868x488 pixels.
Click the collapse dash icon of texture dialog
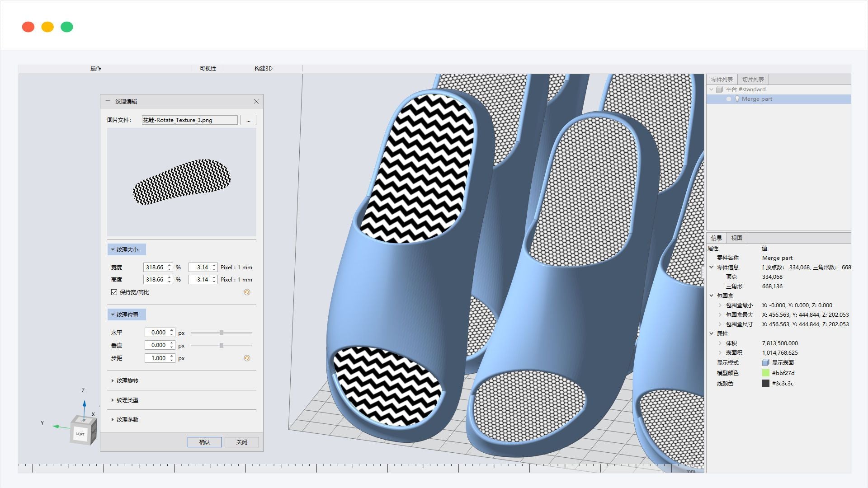(108, 101)
